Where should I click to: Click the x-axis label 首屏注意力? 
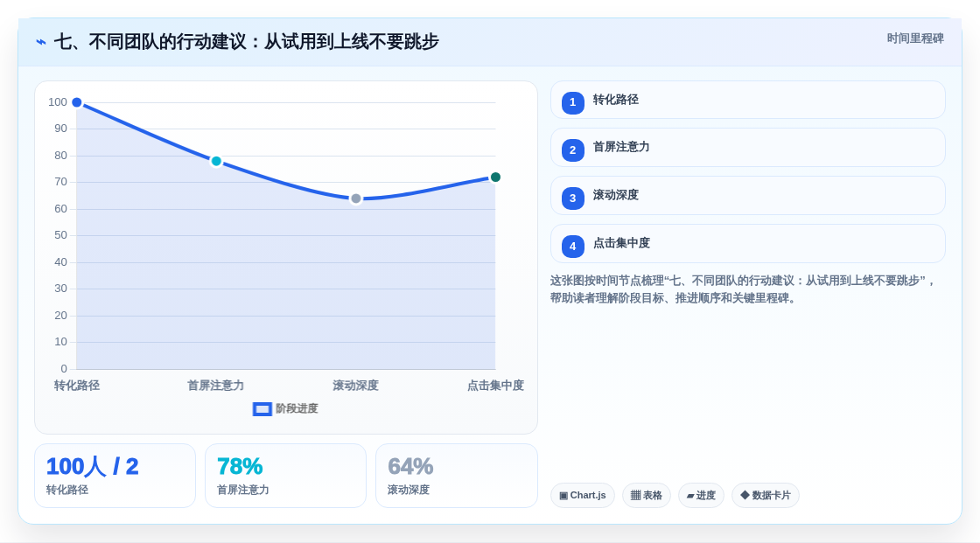[215, 386]
